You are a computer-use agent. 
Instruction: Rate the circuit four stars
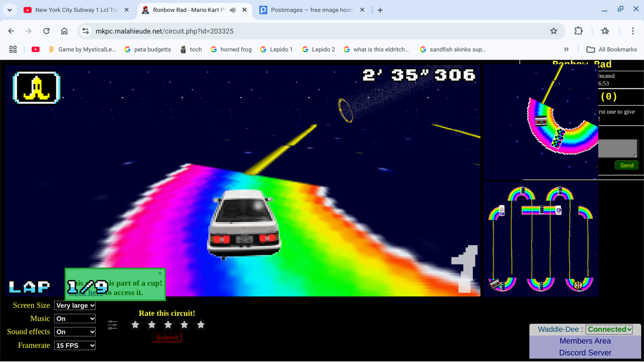184,325
